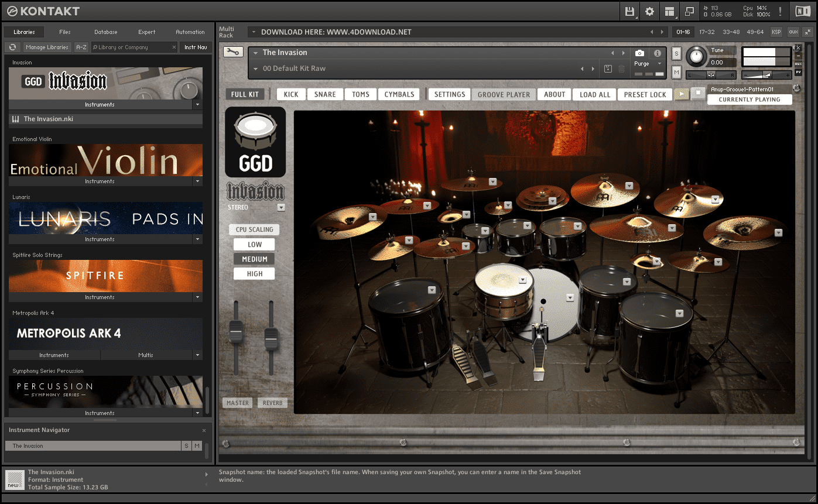Show the instrument info icon

tap(658, 53)
